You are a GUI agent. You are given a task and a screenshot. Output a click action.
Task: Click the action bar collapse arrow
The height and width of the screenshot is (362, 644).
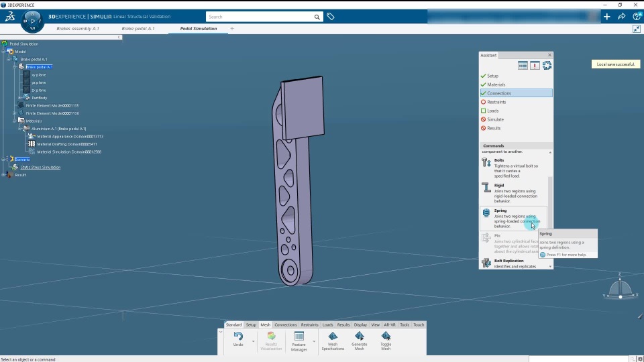[221, 332]
